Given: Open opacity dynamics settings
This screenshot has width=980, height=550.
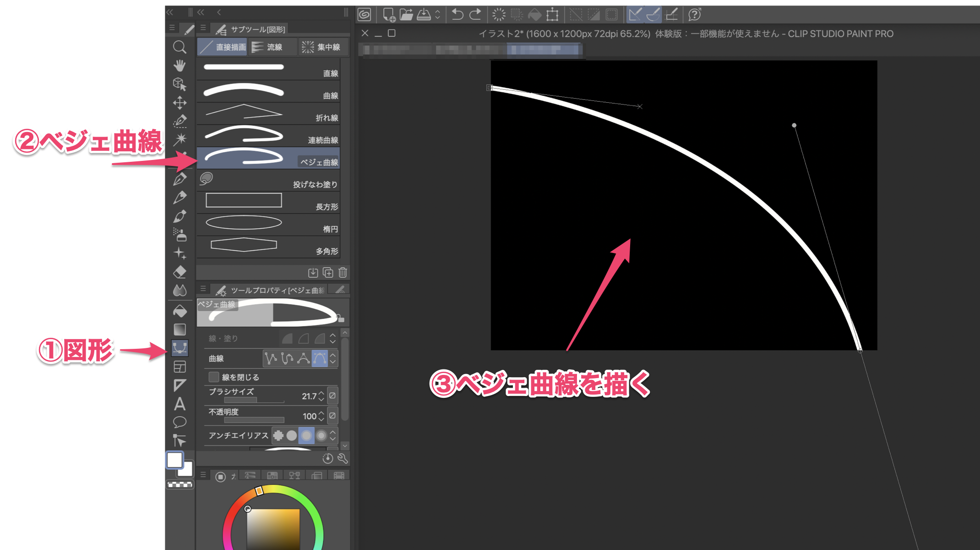Looking at the screenshot, I should 332,416.
